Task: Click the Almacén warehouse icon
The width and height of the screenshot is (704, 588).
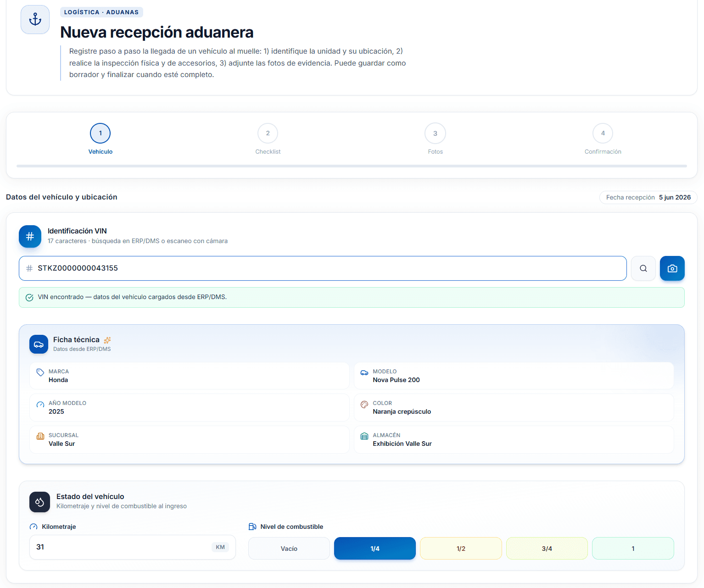Action: 364,436
